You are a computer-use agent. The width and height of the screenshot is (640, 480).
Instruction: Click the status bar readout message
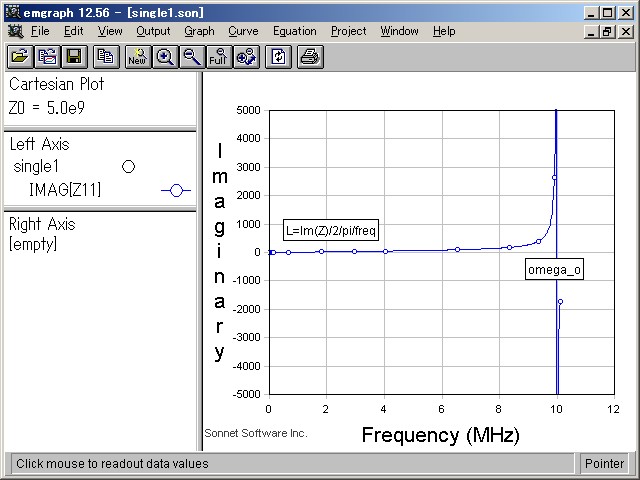112,464
